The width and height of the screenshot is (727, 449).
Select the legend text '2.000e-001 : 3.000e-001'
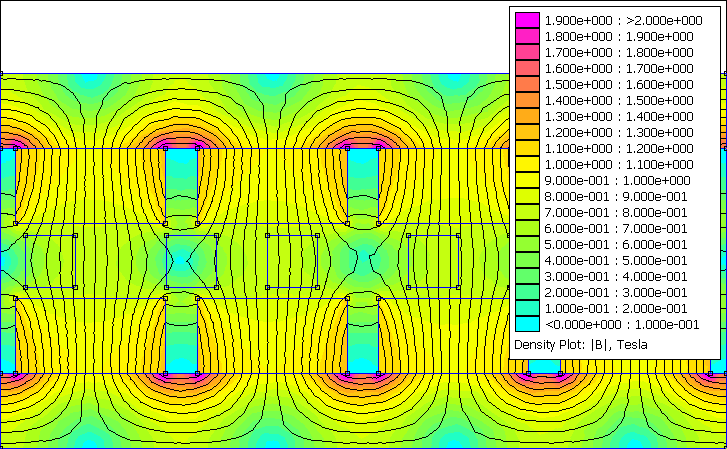coord(616,292)
